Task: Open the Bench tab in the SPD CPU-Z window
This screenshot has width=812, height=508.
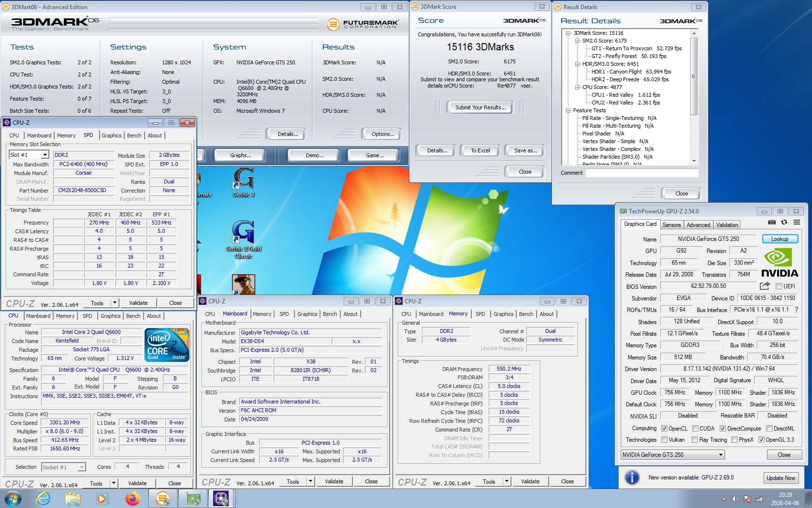Action: point(134,135)
